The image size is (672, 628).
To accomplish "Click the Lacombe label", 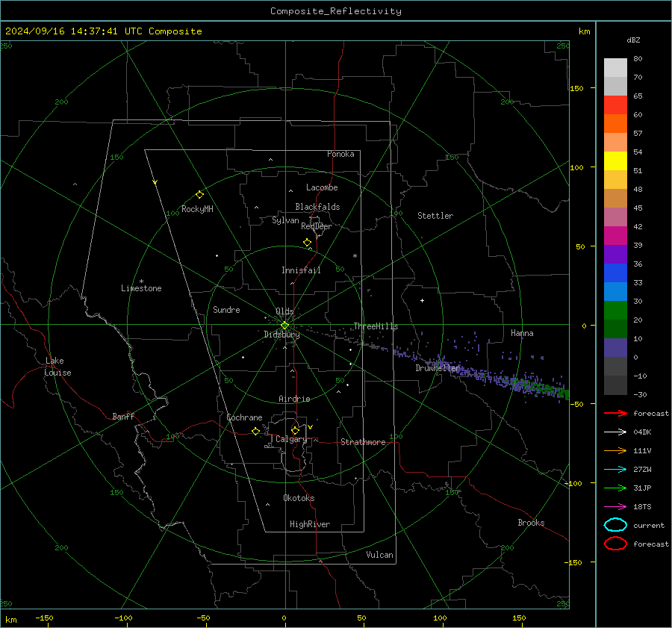I will click(322, 187).
